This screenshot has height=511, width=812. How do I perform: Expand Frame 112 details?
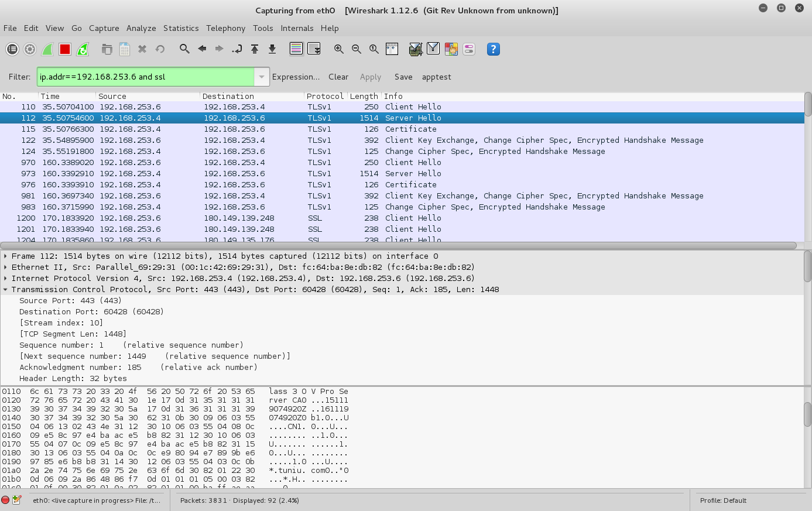pos(5,256)
